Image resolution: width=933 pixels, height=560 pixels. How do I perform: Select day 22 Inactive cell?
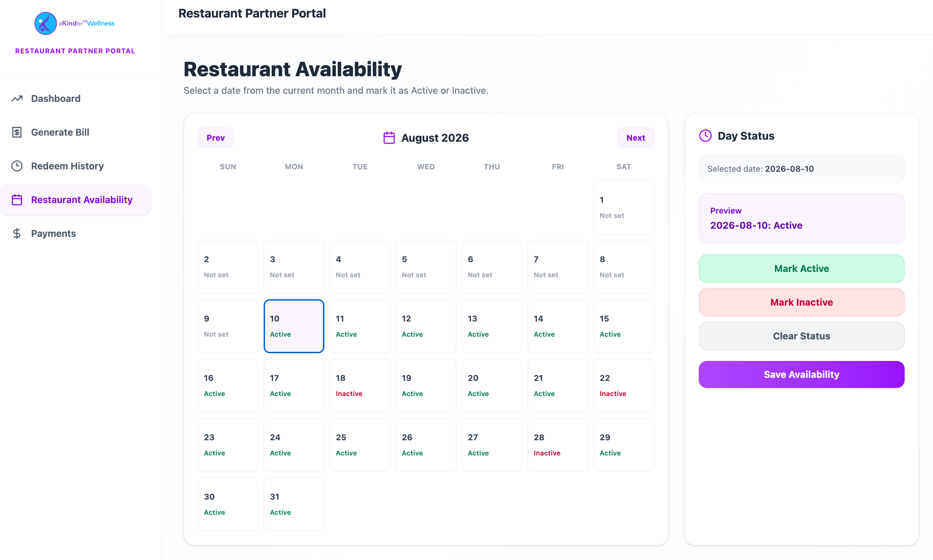click(624, 386)
